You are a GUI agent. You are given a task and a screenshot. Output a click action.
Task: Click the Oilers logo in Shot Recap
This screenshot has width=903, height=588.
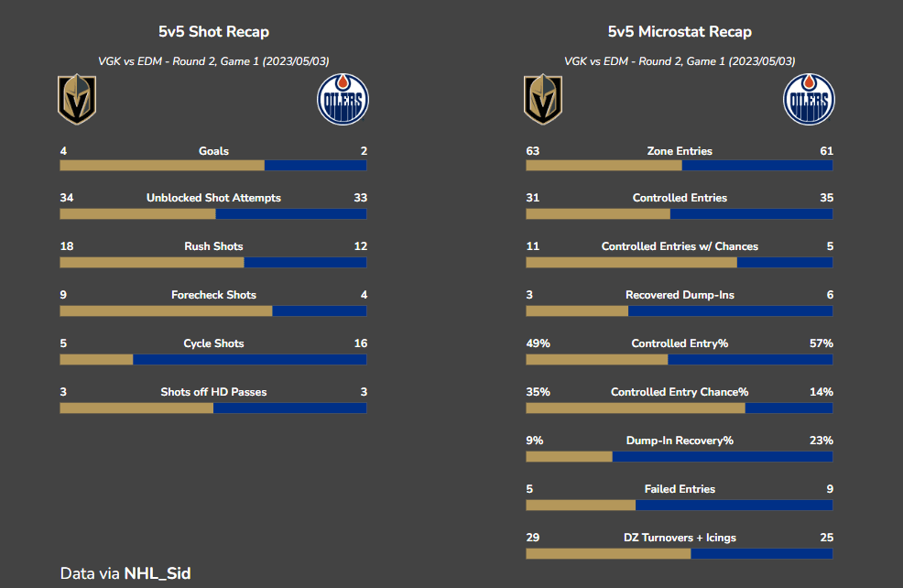pyautogui.click(x=343, y=100)
